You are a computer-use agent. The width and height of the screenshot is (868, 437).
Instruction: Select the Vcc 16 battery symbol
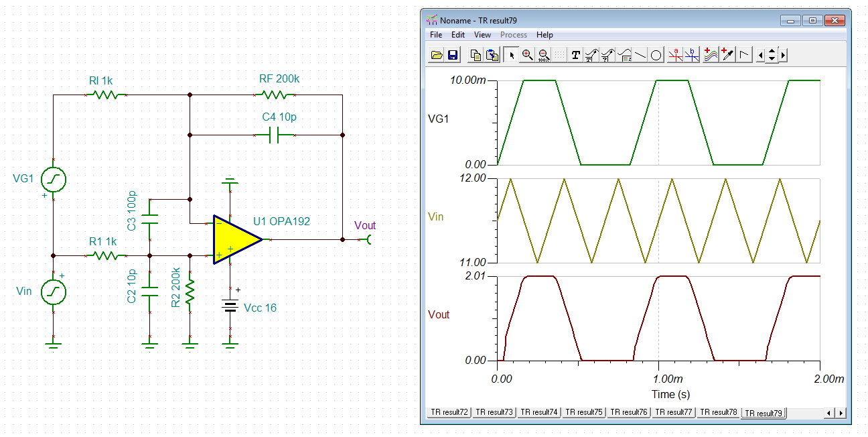230,307
